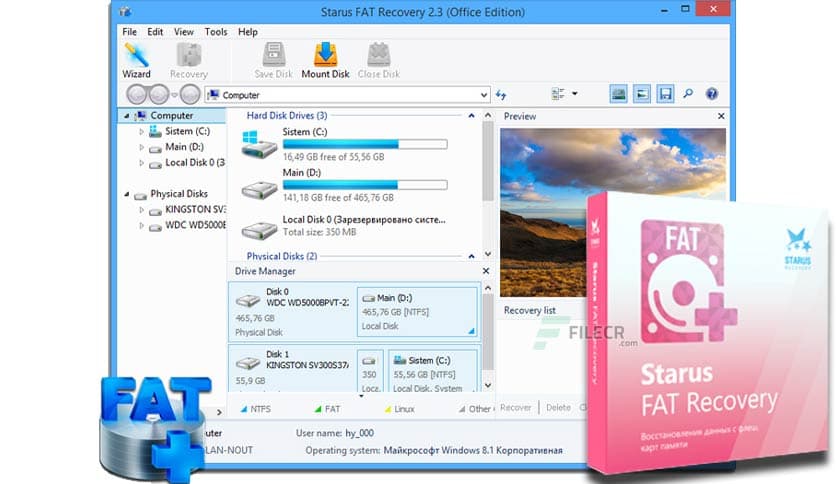836x484 pixels.
Task: Collapse the Hard Disk Drives group
Action: coord(471,115)
